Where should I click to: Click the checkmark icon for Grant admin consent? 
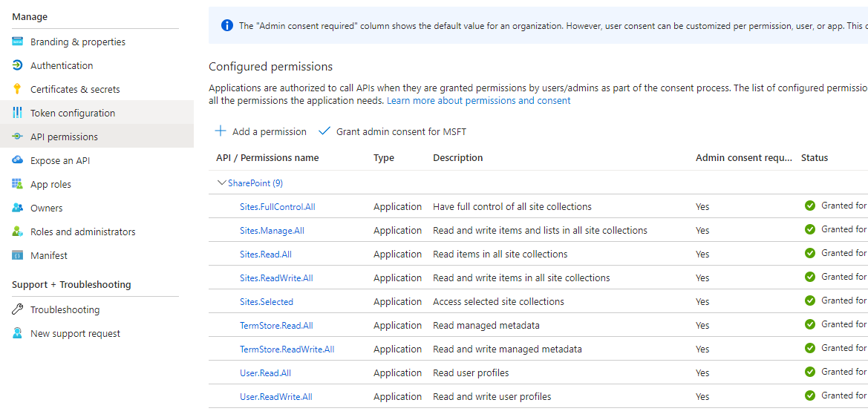coord(324,131)
